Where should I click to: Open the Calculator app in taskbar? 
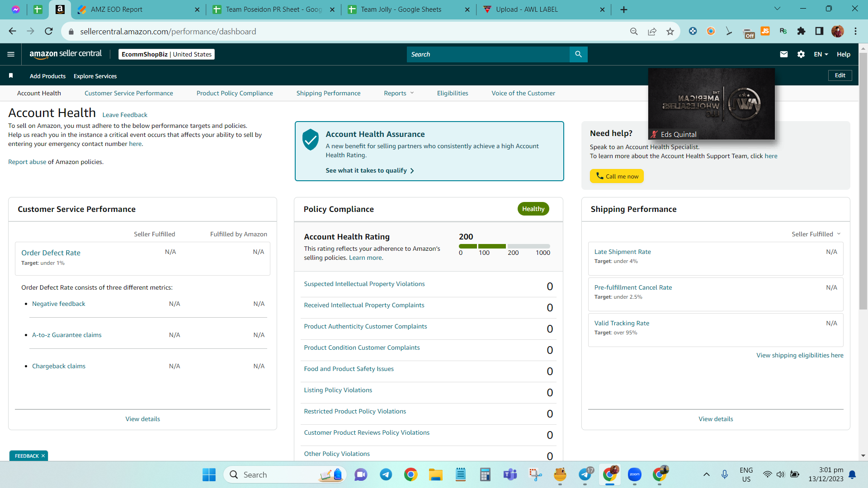pos(485,474)
